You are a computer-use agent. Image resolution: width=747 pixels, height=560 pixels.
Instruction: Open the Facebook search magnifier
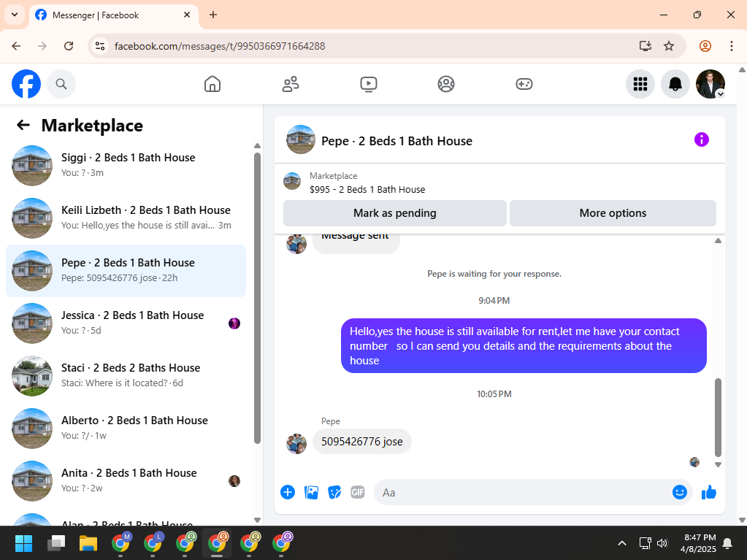(61, 84)
